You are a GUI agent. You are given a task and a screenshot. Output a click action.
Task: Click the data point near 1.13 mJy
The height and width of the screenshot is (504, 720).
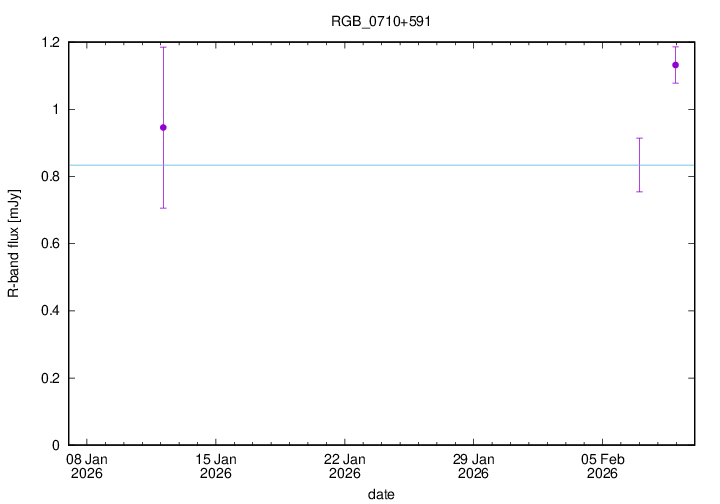click(676, 65)
